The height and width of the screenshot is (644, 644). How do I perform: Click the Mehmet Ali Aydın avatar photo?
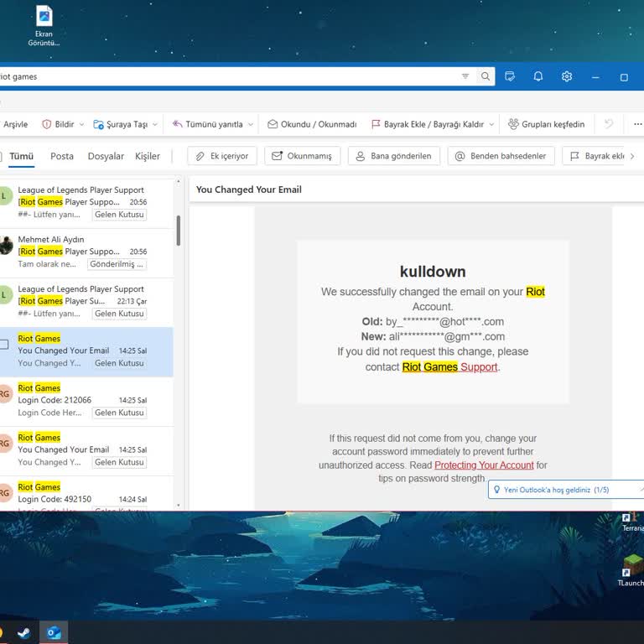[5, 246]
